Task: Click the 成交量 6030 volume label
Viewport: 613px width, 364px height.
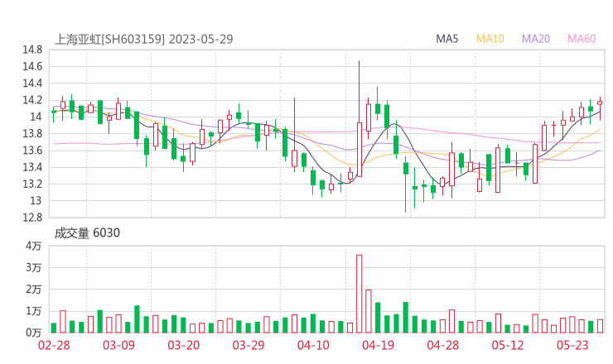Action: (x=87, y=233)
